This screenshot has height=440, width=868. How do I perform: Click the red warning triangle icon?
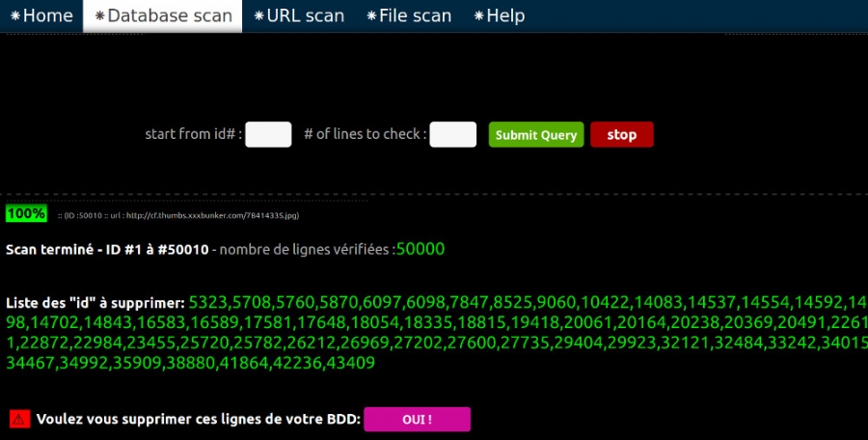coord(19,419)
